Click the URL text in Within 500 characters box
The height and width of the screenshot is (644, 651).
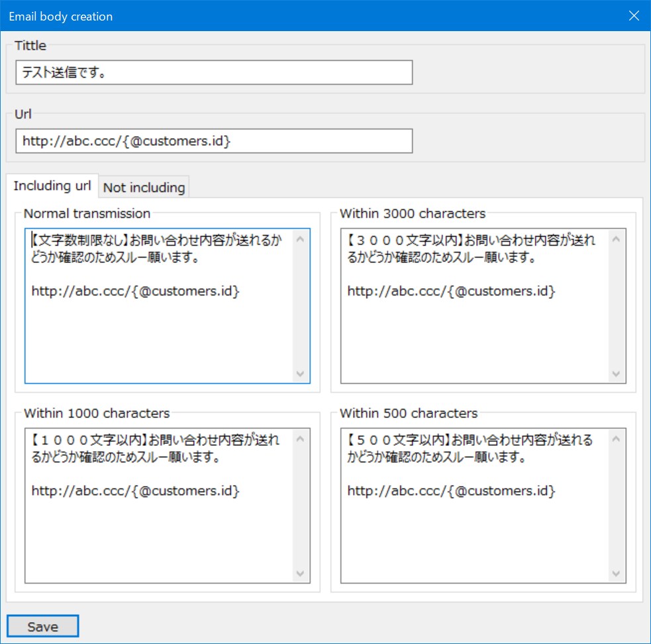click(451, 491)
